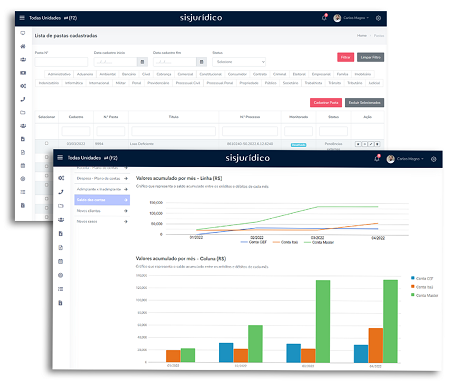Screen dimensions: 450x384
Task: Open calendar picker for Data cadastro início
Action: (142, 62)
